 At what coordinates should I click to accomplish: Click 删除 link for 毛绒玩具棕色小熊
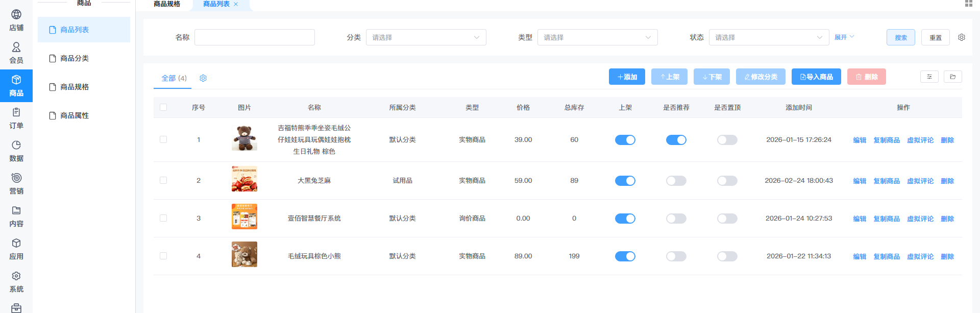coord(947,256)
